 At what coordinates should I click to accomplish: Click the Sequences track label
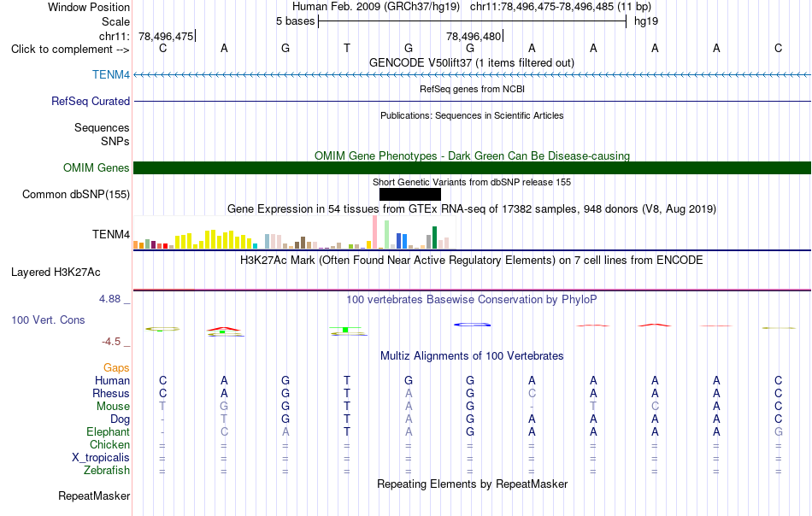(102, 127)
